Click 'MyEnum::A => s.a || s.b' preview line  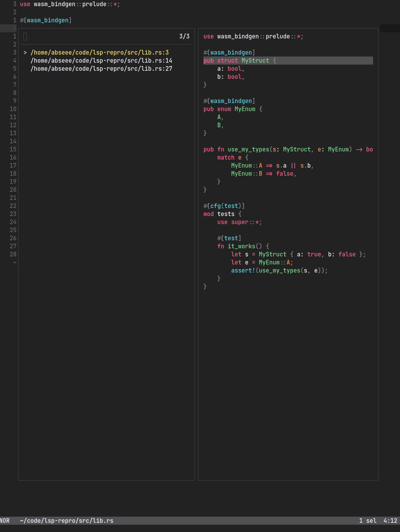(x=272, y=166)
